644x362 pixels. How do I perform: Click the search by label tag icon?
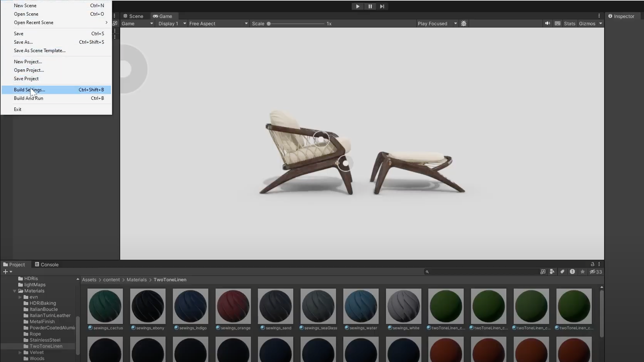point(562,272)
